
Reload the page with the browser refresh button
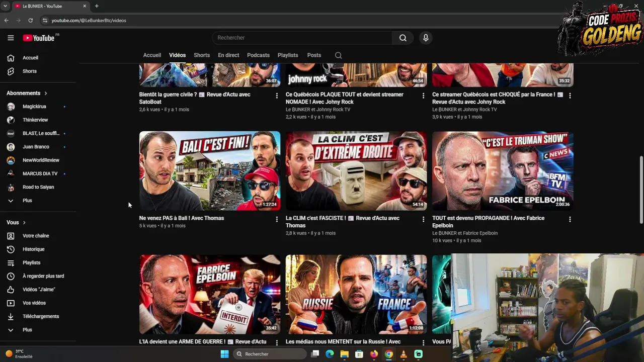click(30, 21)
